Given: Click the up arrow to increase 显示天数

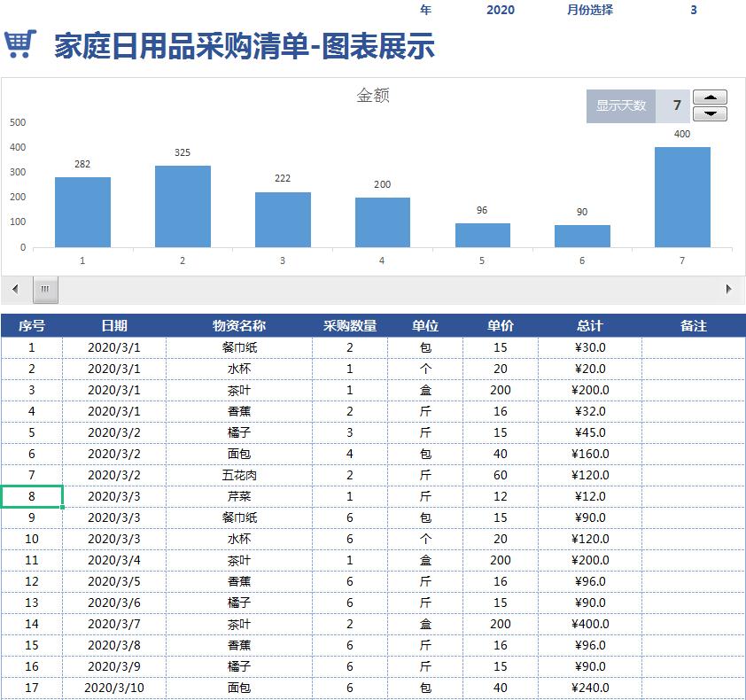Looking at the screenshot, I should click(709, 97).
